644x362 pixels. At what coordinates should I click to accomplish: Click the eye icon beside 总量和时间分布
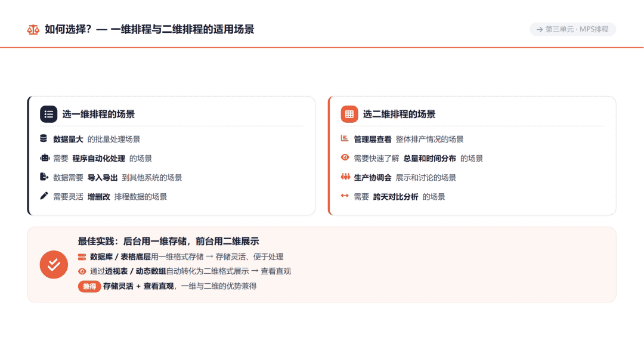(x=345, y=157)
